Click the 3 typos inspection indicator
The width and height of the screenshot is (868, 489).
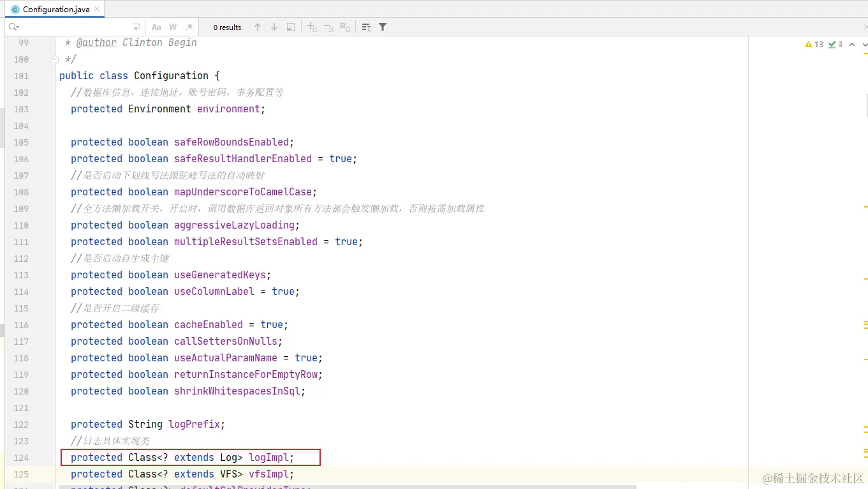pos(836,45)
